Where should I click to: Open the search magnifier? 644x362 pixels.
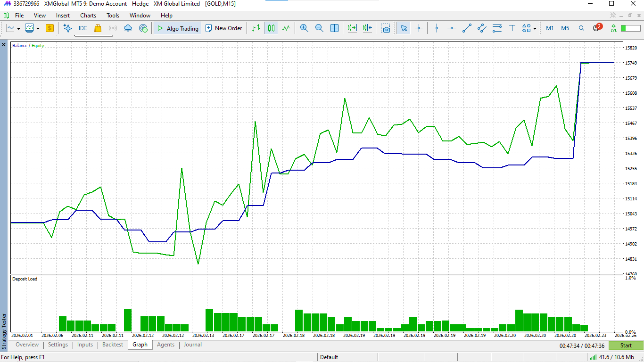[581, 28]
